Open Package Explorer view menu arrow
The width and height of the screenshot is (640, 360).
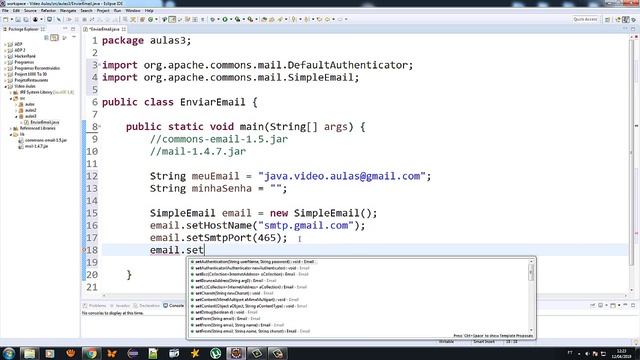[x=74, y=38]
